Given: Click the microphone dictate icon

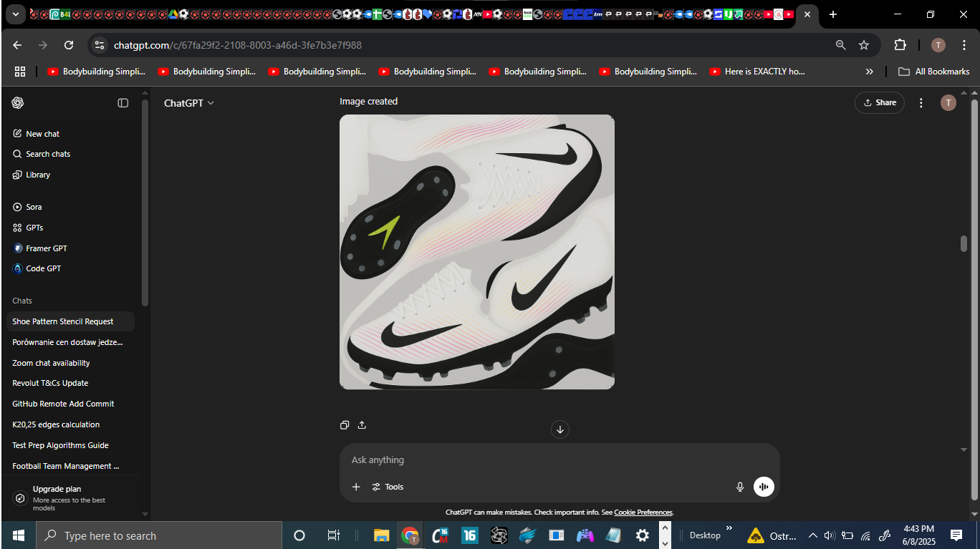Looking at the screenshot, I should coord(740,487).
